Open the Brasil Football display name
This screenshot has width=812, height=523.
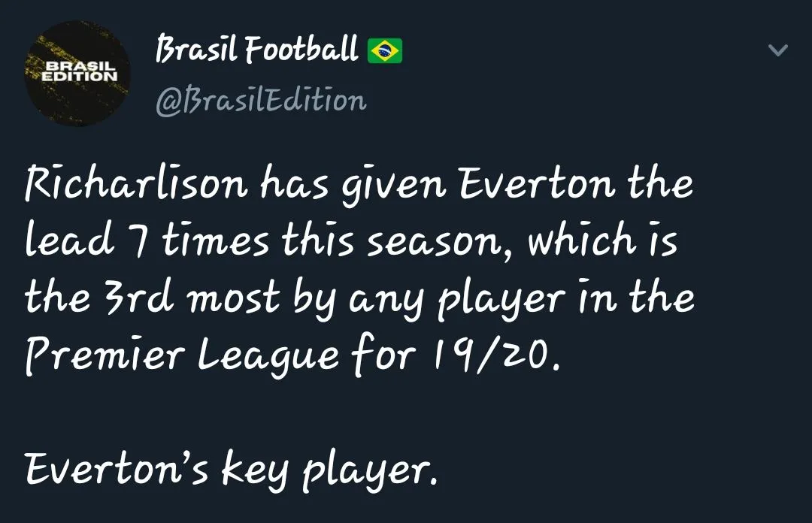coord(256,50)
